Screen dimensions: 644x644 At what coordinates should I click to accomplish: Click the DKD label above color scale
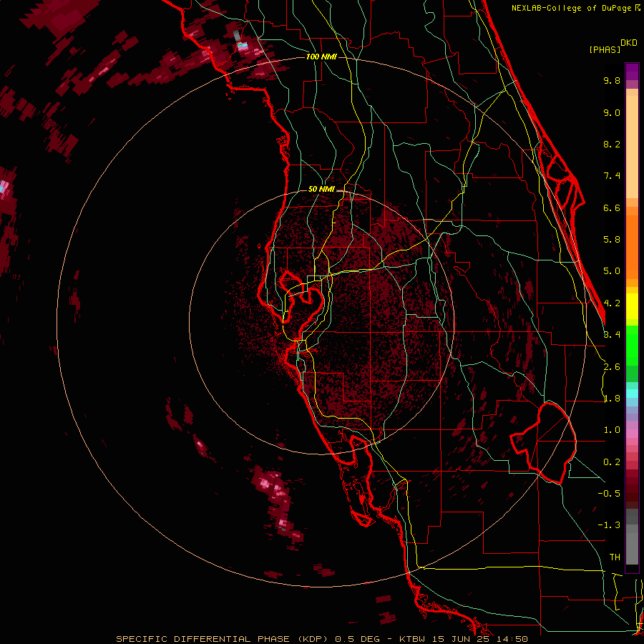pyautogui.click(x=629, y=43)
